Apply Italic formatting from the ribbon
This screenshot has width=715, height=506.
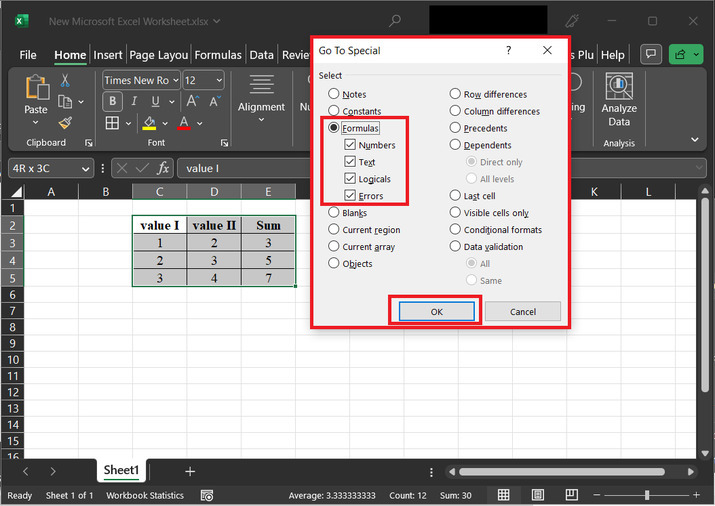[x=133, y=101]
